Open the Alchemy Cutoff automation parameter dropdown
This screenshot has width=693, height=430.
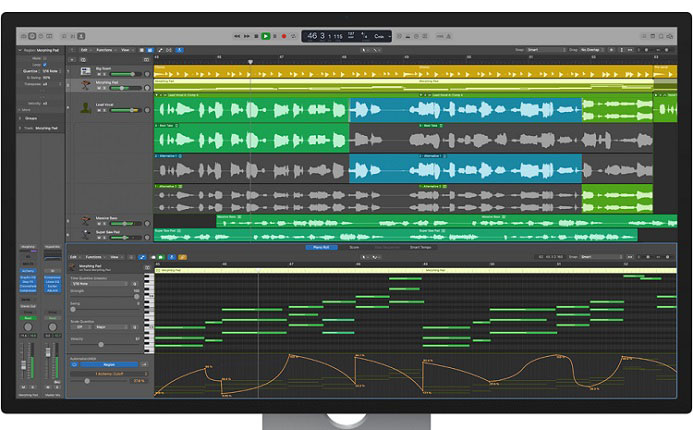[x=109, y=374]
